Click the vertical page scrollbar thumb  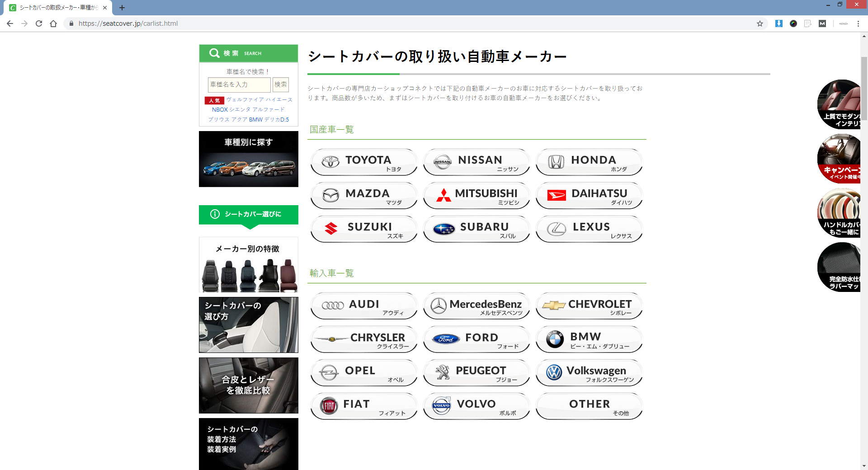click(x=864, y=89)
